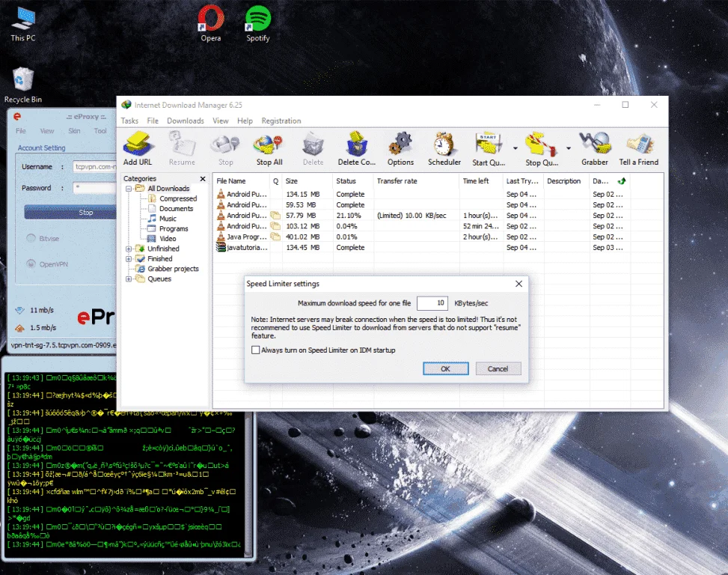Open the Start Queue dropdown arrow

pyautogui.click(x=516, y=148)
